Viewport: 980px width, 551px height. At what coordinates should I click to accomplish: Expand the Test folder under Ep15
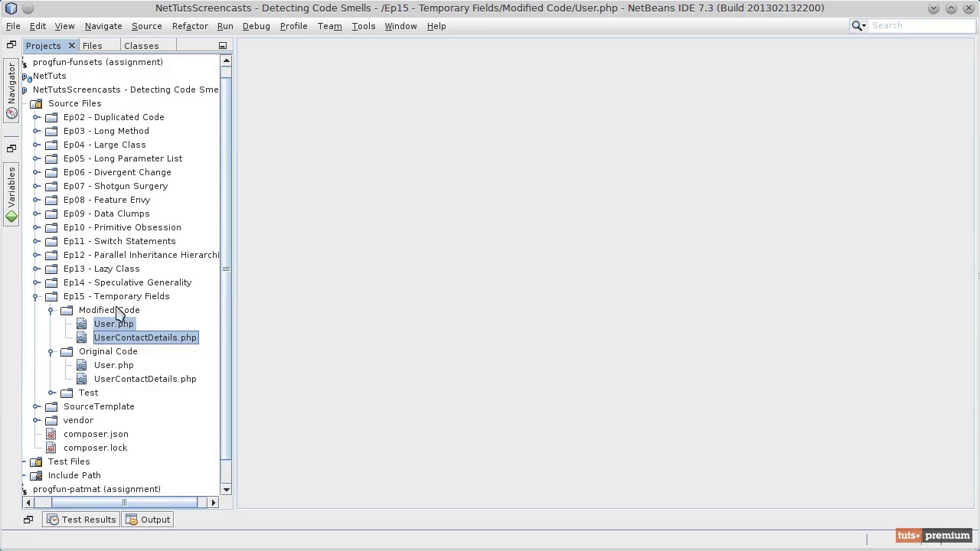click(x=51, y=393)
